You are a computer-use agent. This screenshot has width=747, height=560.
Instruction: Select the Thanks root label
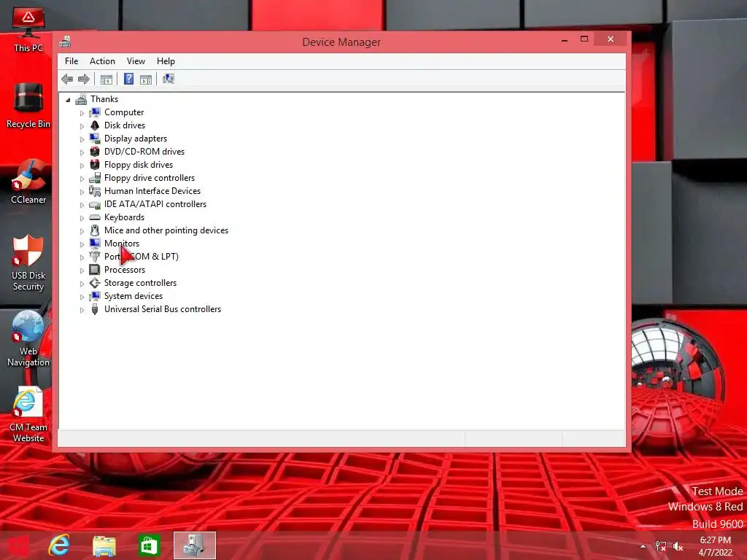point(104,99)
